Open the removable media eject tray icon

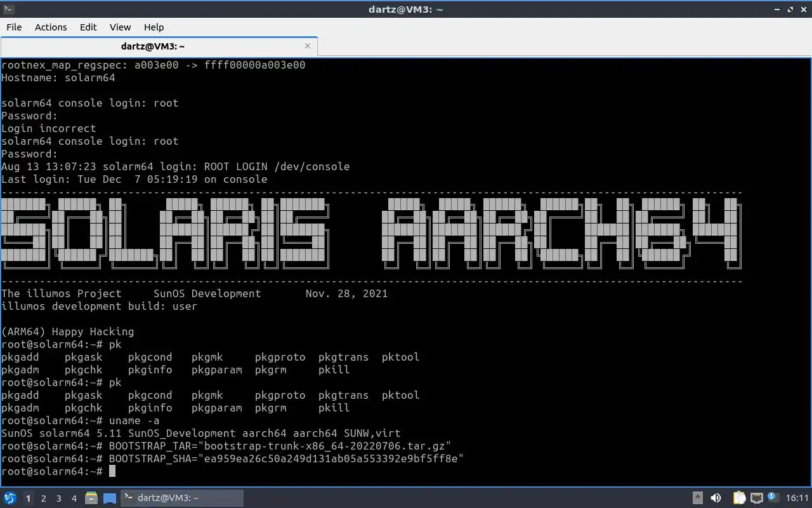click(x=697, y=498)
